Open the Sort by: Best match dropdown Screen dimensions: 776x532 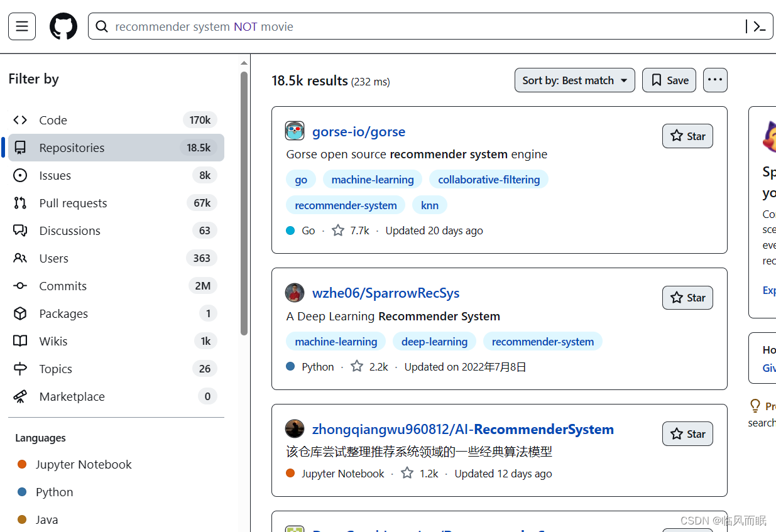coord(575,80)
